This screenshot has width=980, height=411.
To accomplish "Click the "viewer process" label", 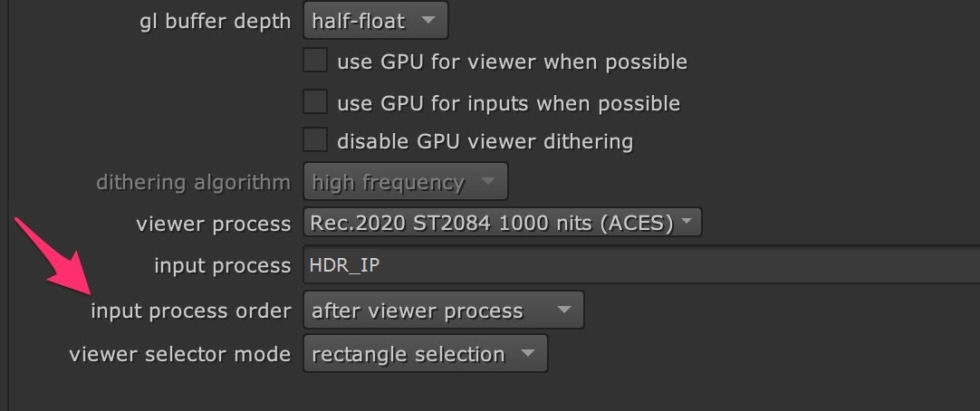I will (x=214, y=224).
